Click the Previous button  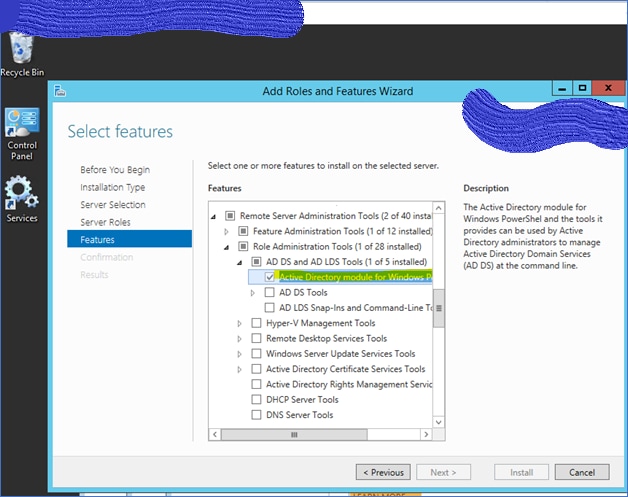pyautogui.click(x=383, y=472)
